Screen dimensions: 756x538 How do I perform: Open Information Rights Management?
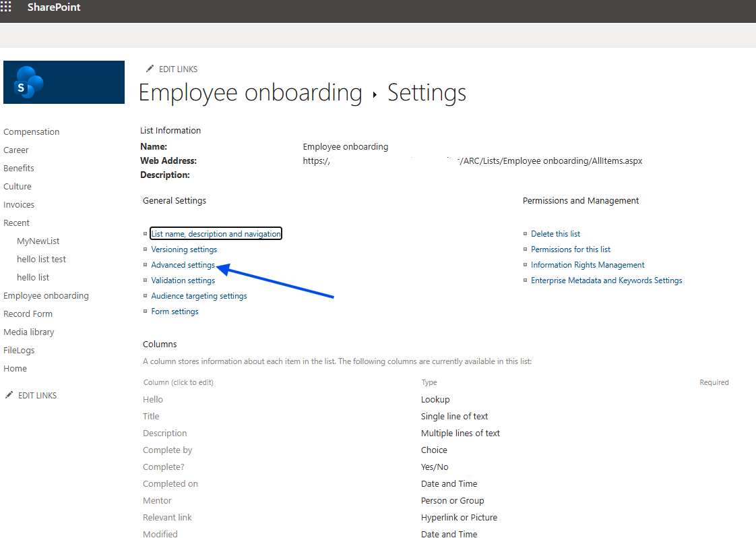(588, 265)
